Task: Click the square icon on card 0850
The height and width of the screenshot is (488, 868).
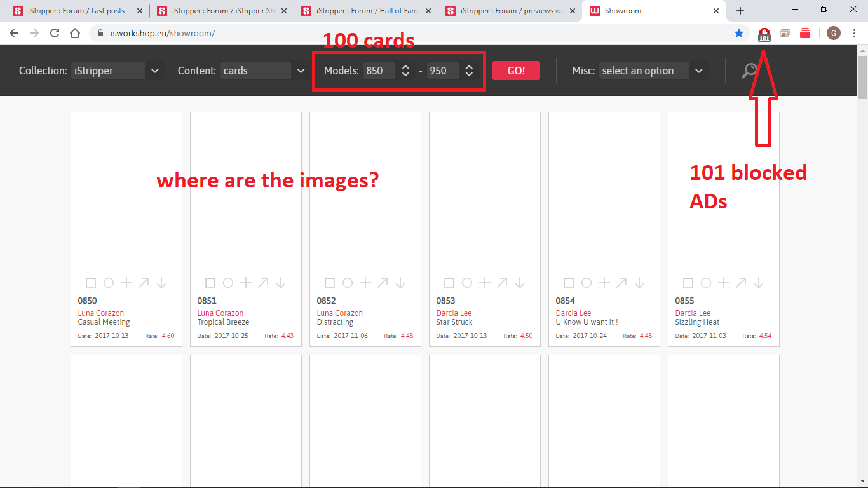Action: [91, 283]
